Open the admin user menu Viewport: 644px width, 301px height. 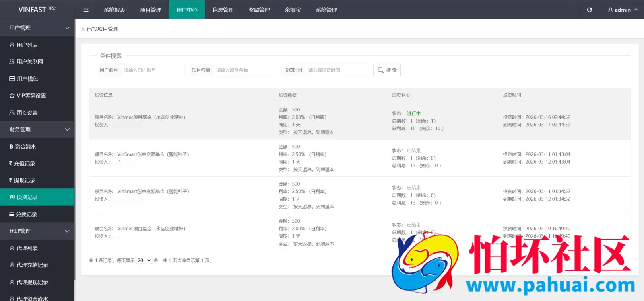click(x=623, y=10)
